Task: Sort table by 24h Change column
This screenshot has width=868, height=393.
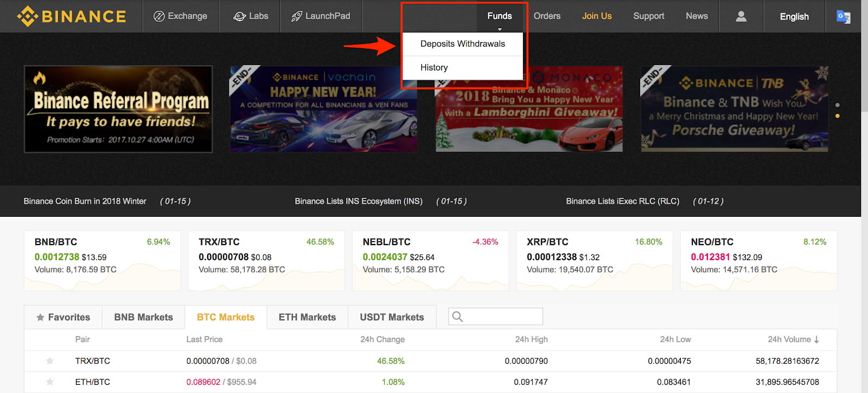Action: [382, 339]
